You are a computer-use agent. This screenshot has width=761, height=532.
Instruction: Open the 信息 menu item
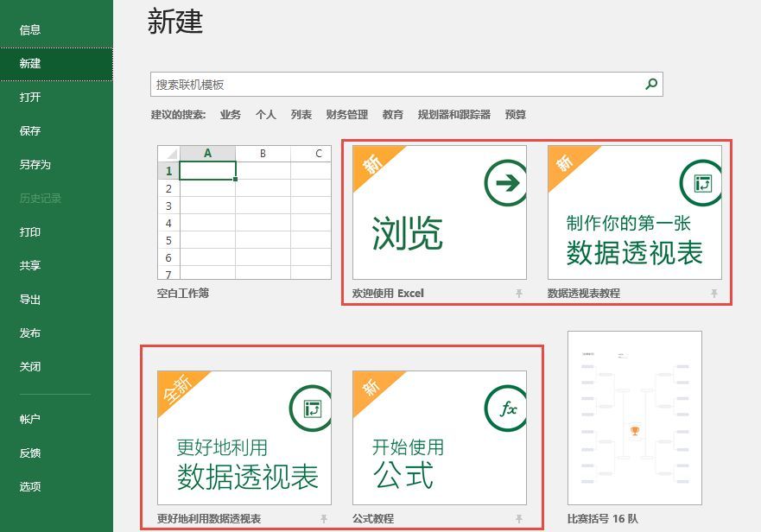30,29
